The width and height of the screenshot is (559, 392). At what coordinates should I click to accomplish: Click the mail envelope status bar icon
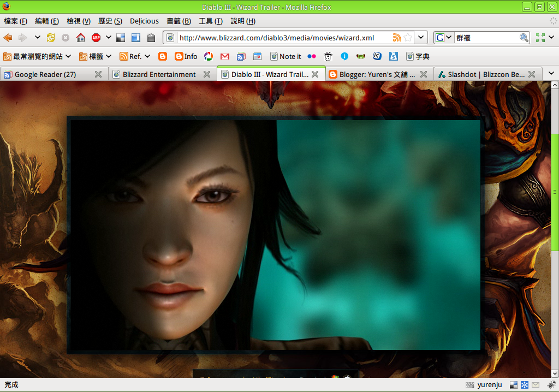pyautogui.click(x=536, y=385)
